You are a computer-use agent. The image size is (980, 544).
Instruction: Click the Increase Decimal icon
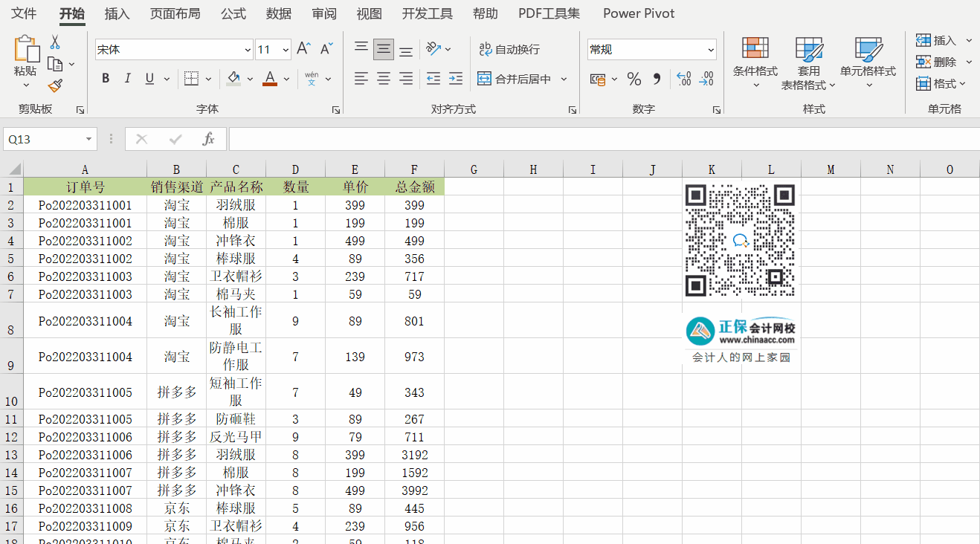pos(684,79)
